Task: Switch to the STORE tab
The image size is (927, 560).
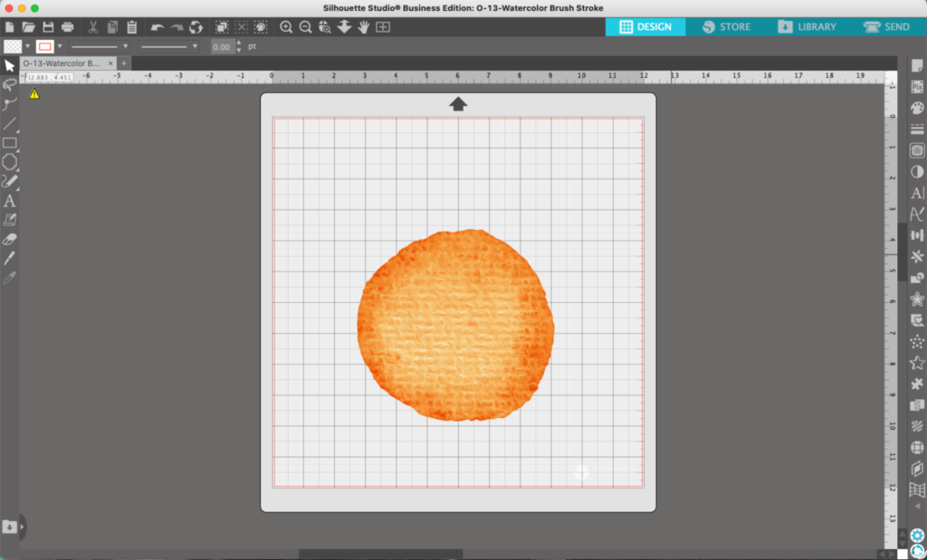Action: (726, 26)
